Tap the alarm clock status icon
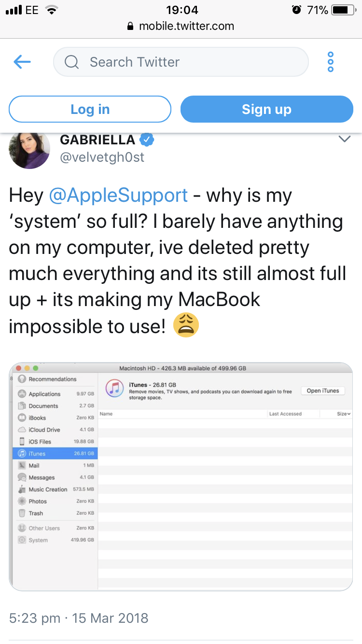This screenshot has width=362, height=644. (x=296, y=10)
